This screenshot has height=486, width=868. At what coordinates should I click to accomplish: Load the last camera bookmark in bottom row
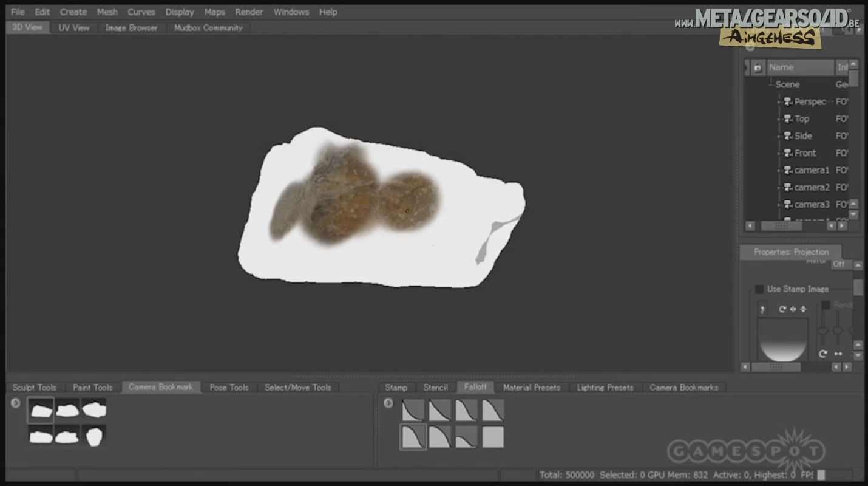pyautogui.click(x=93, y=436)
